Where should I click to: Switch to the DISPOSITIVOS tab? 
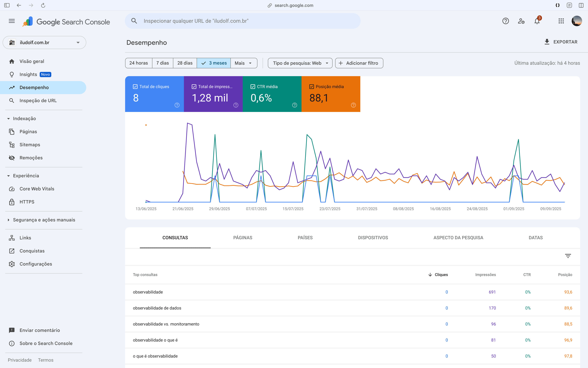click(x=373, y=238)
